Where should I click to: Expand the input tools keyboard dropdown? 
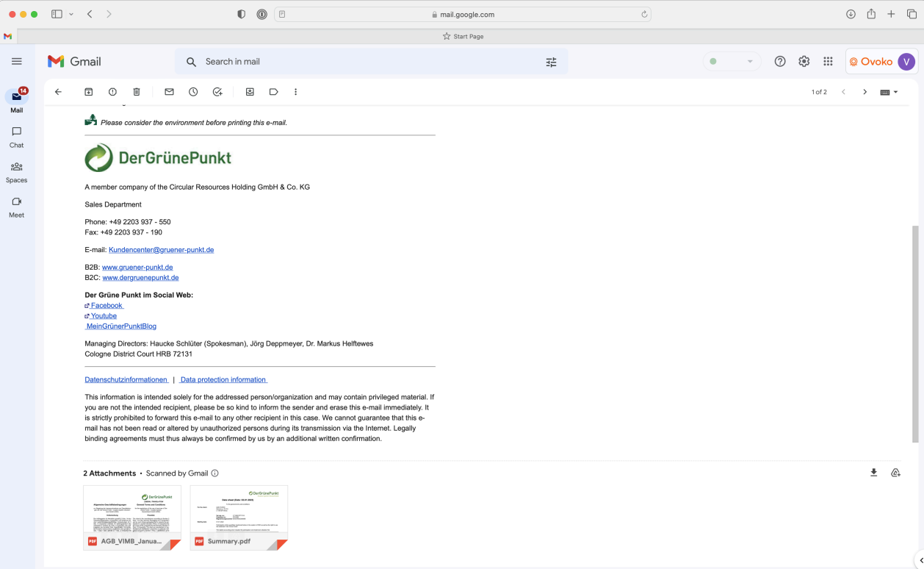pyautogui.click(x=889, y=92)
